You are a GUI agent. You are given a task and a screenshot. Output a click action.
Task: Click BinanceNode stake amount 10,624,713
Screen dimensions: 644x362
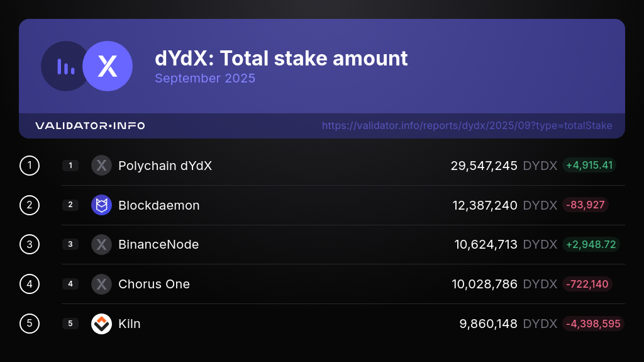click(486, 244)
